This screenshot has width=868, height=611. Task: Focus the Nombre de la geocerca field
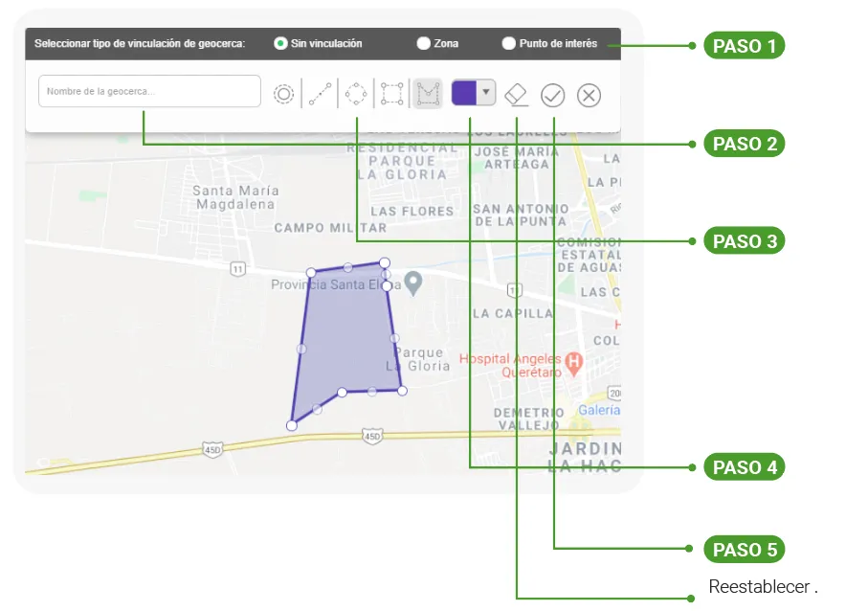click(149, 91)
